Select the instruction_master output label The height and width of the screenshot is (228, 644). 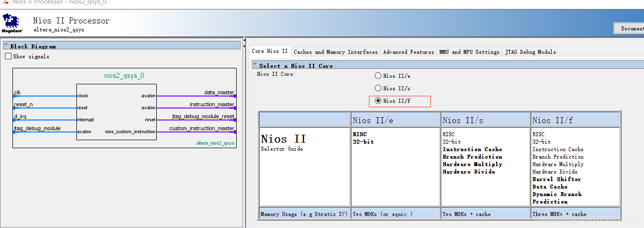[x=212, y=104]
